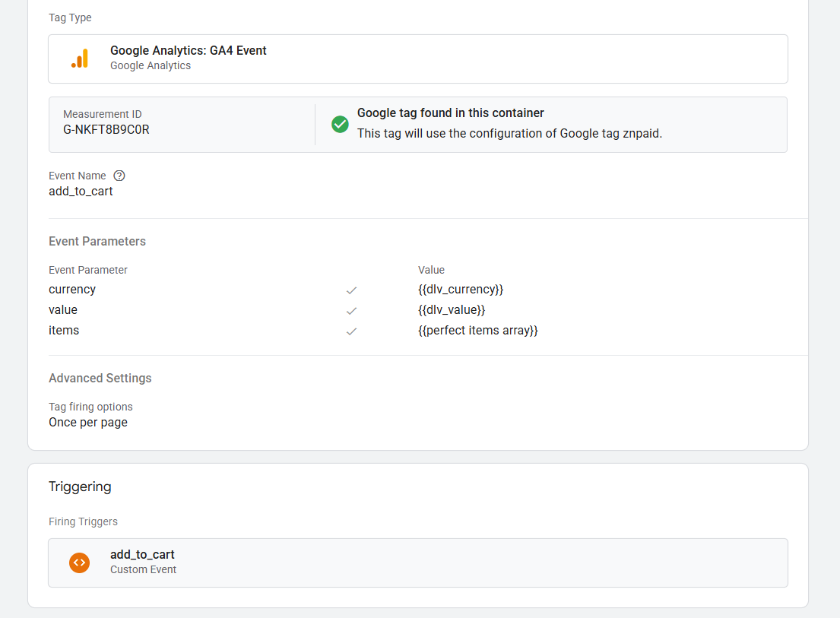Open the Event Name help icon
Screen dimensions: 840x618
(x=119, y=176)
